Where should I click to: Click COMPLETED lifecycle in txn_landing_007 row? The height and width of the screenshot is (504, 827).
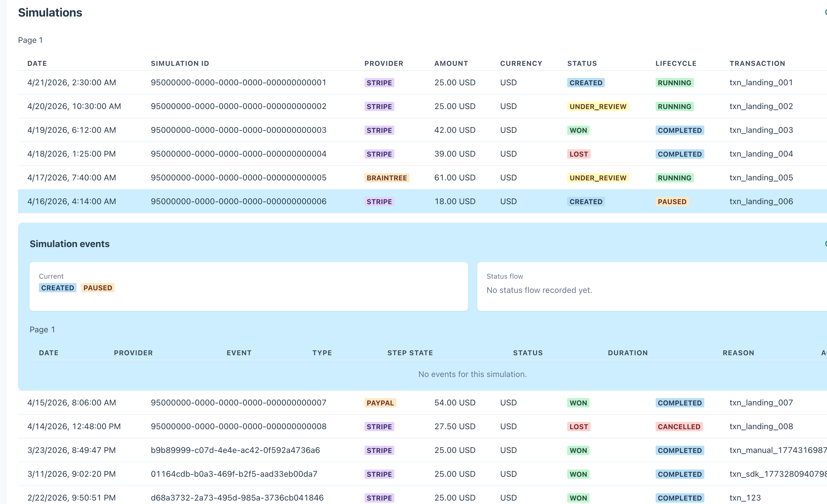point(680,403)
